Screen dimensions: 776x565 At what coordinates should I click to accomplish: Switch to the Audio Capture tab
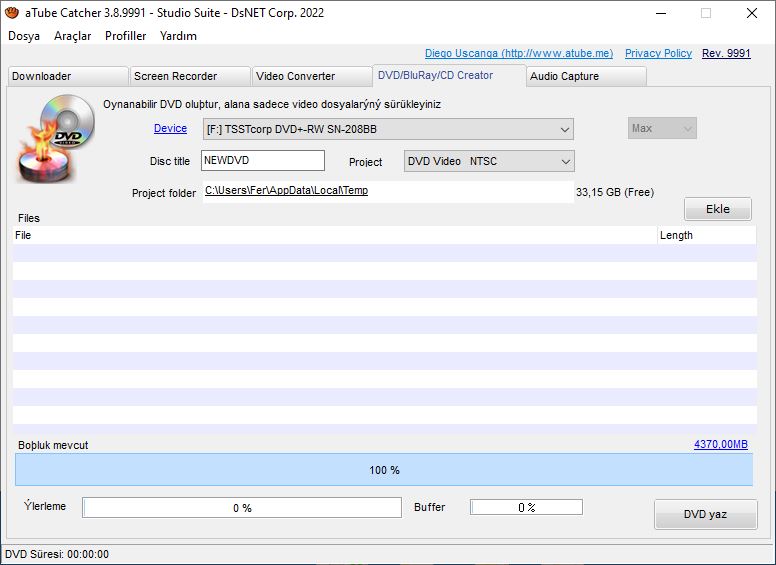[586, 76]
